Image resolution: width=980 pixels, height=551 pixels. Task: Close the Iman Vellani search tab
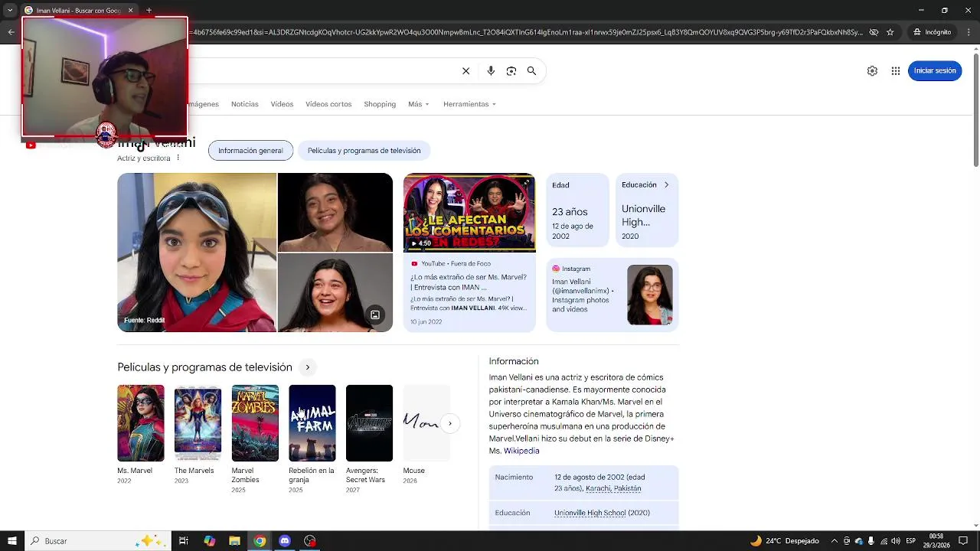click(x=130, y=11)
